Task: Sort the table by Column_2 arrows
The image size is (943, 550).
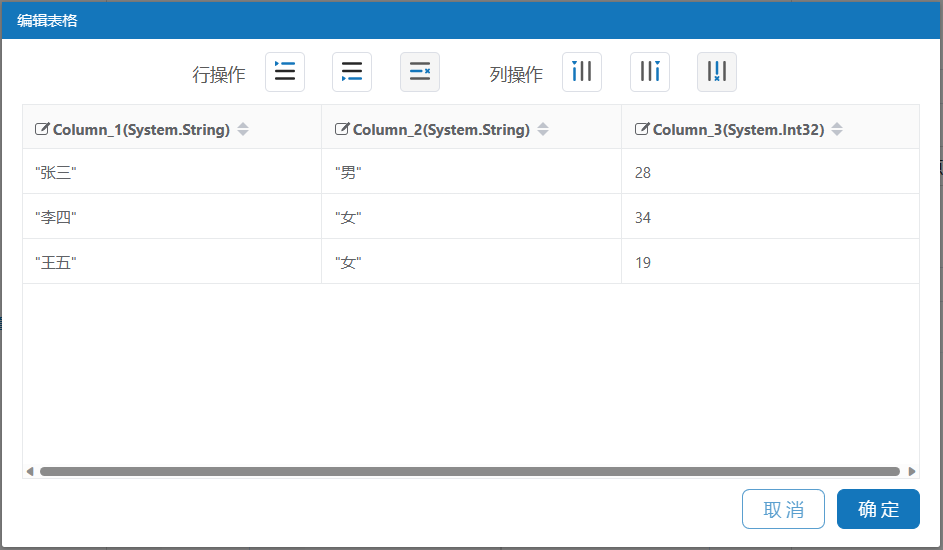Action: point(543,129)
